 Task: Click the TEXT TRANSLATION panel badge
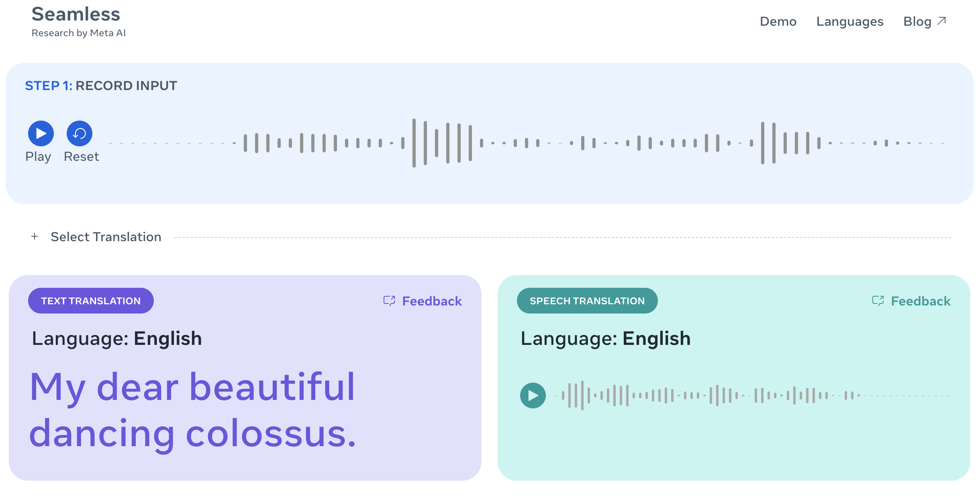[x=91, y=301]
